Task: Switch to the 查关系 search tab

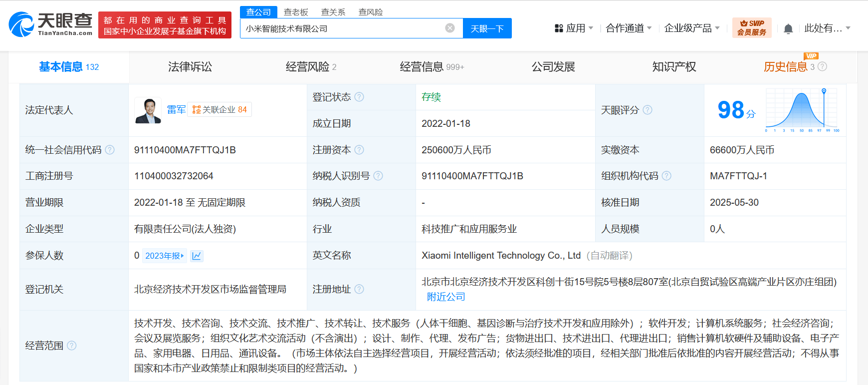Action: click(333, 12)
